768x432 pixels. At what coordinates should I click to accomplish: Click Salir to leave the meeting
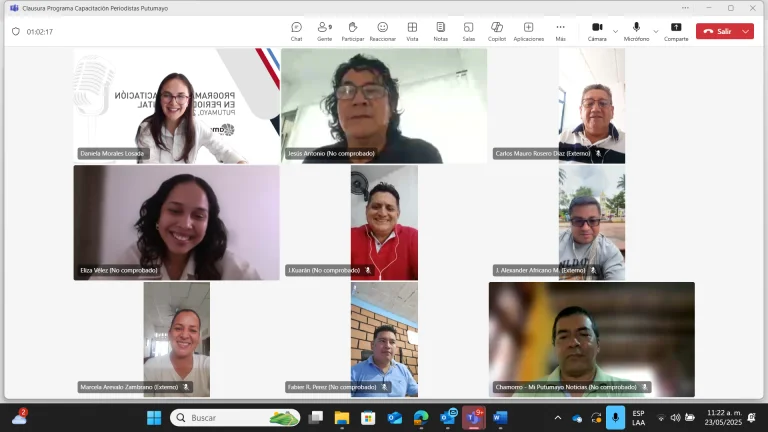[718, 31]
